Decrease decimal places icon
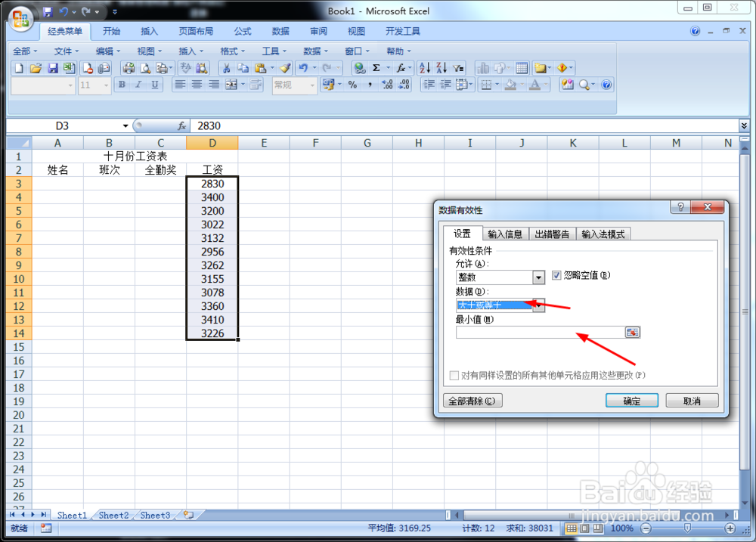 [404, 85]
